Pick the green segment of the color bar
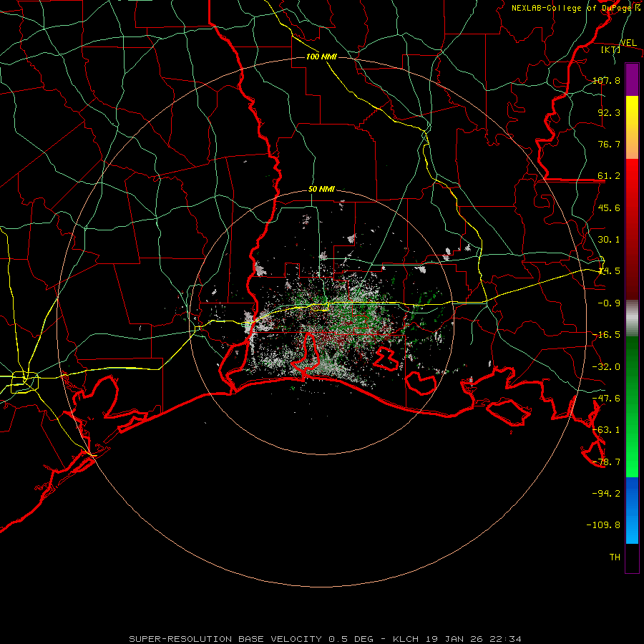Image resolution: width=644 pixels, height=644 pixels. [632, 406]
